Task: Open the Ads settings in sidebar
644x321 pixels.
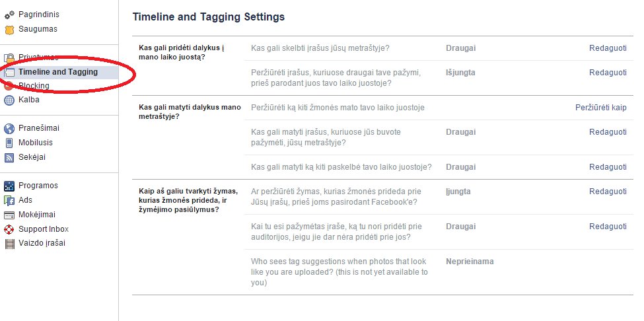Action: [25, 200]
